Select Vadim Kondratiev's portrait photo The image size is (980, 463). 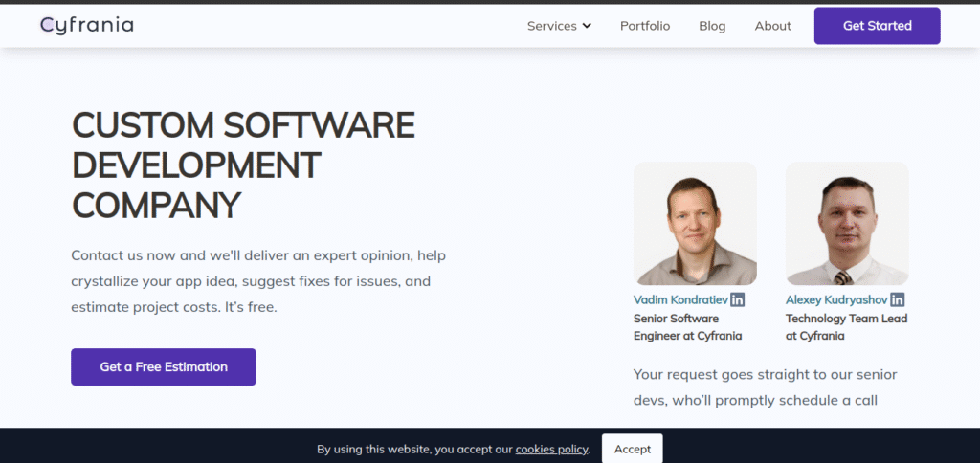[695, 223]
